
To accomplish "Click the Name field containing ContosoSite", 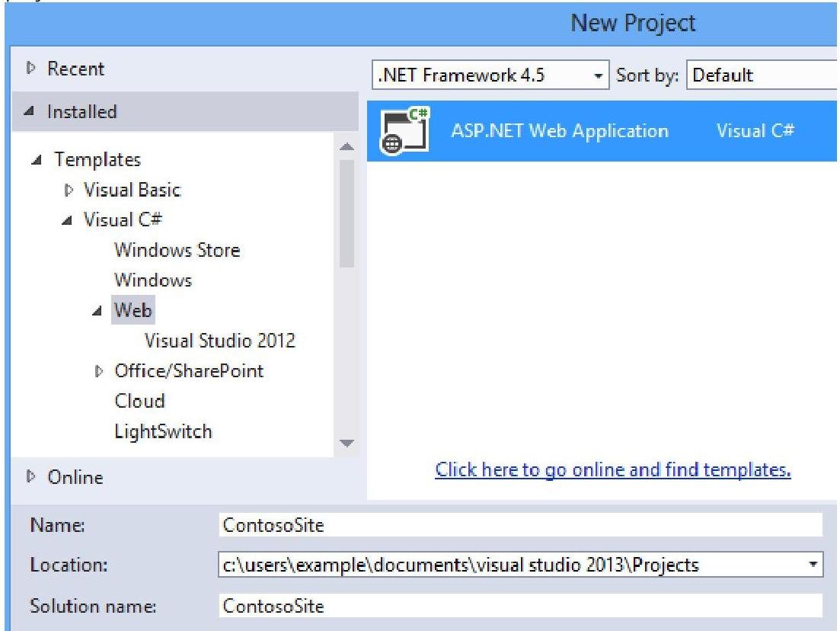I will pyautogui.click(x=519, y=524).
